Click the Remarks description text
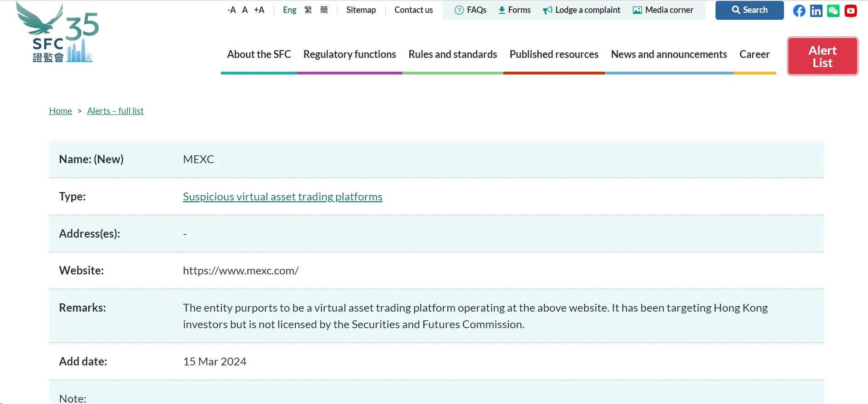This screenshot has width=868, height=404. (475, 316)
